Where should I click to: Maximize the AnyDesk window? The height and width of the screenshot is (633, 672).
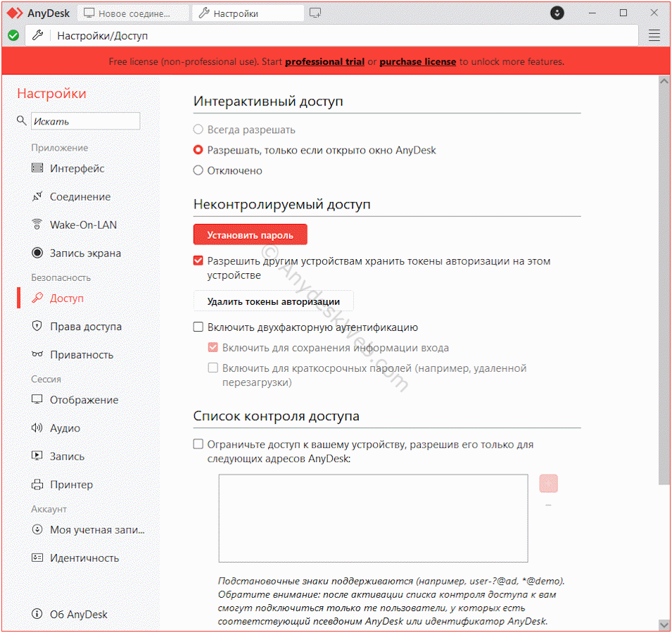[x=623, y=13]
